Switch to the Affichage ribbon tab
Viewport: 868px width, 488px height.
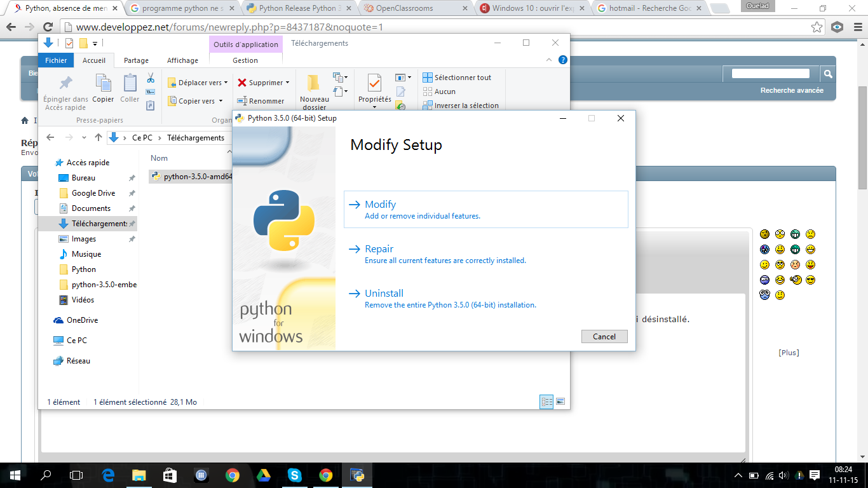click(182, 60)
